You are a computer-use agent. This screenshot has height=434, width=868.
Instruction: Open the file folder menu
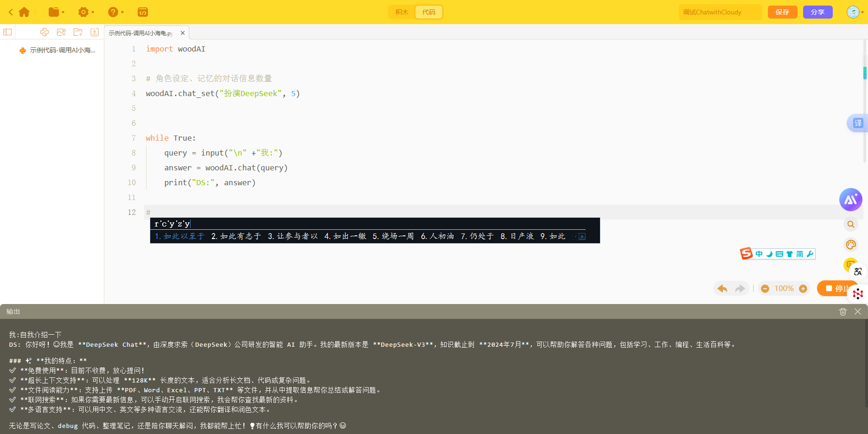point(56,12)
